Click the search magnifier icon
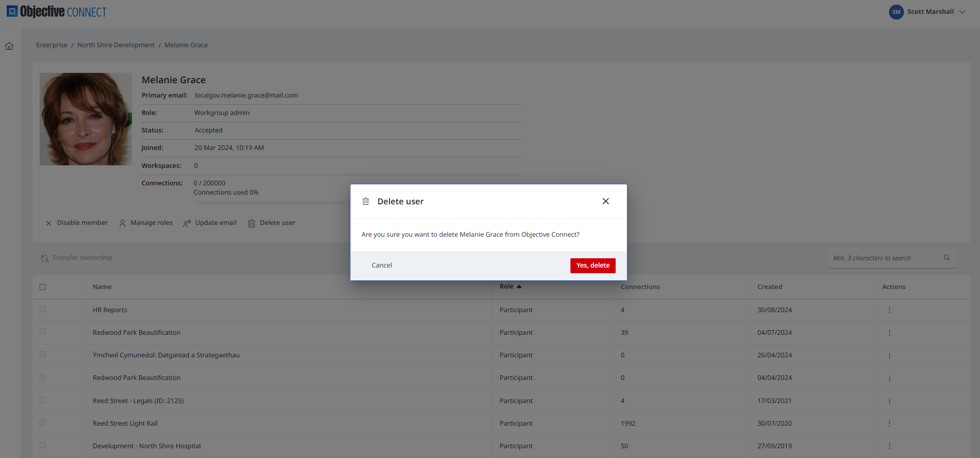The width and height of the screenshot is (980, 458). click(947, 258)
